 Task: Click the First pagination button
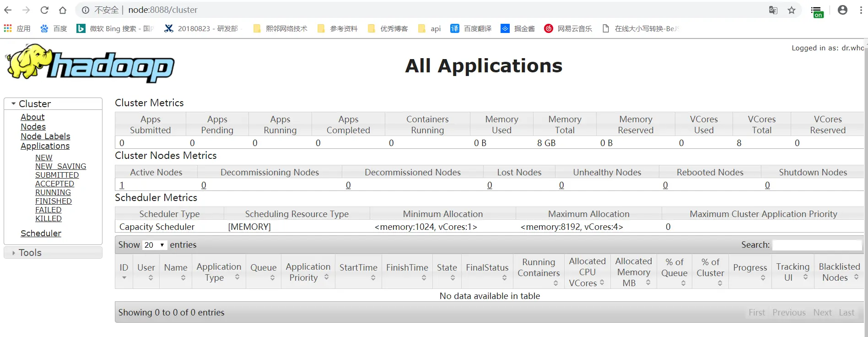(x=757, y=312)
